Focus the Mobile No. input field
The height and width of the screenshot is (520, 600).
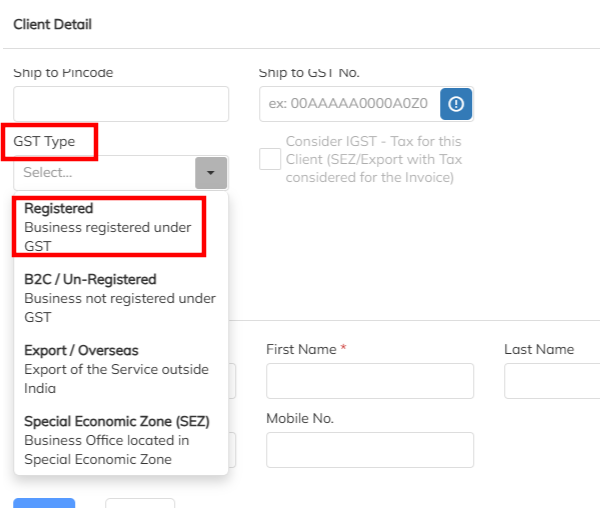pyautogui.click(x=369, y=450)
